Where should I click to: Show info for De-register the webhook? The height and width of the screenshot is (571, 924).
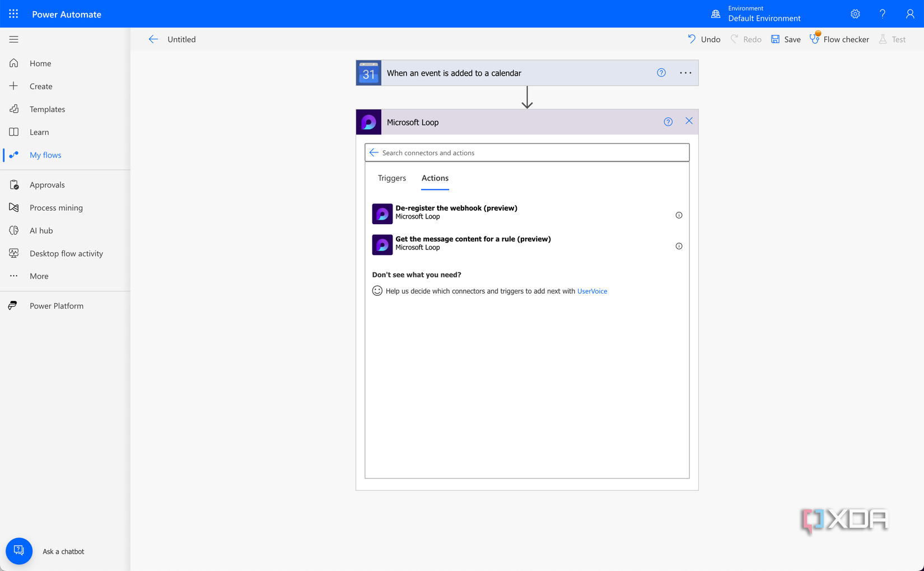(679, 215)
